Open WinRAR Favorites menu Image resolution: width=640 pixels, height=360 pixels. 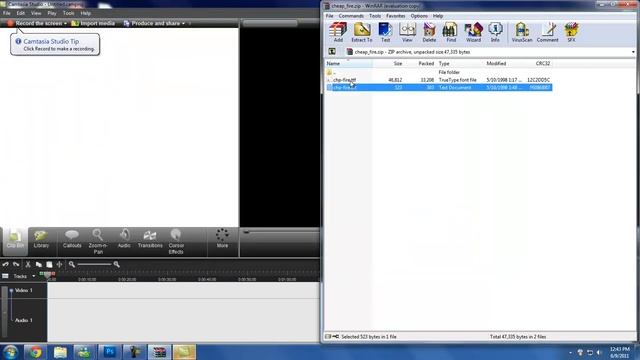pos(396,16)
